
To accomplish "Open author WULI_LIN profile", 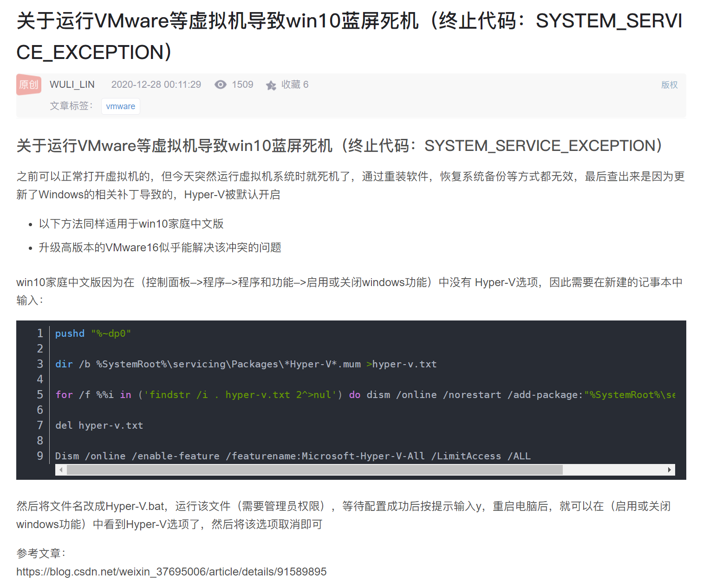I will (x=72, y=85).
